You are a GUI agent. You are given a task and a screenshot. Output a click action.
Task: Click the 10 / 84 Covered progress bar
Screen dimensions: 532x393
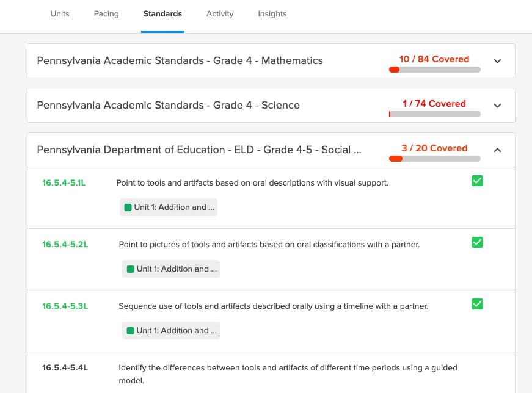tap(435, 70)
